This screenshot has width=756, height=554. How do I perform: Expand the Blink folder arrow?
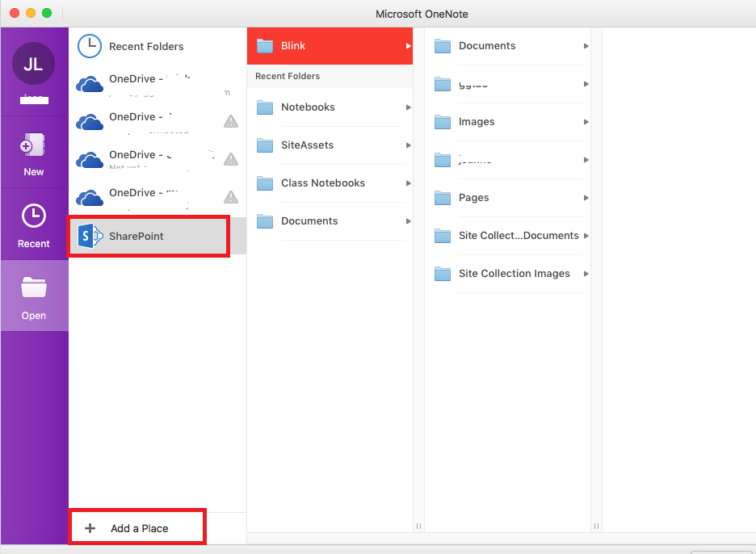tap(409, 46)
